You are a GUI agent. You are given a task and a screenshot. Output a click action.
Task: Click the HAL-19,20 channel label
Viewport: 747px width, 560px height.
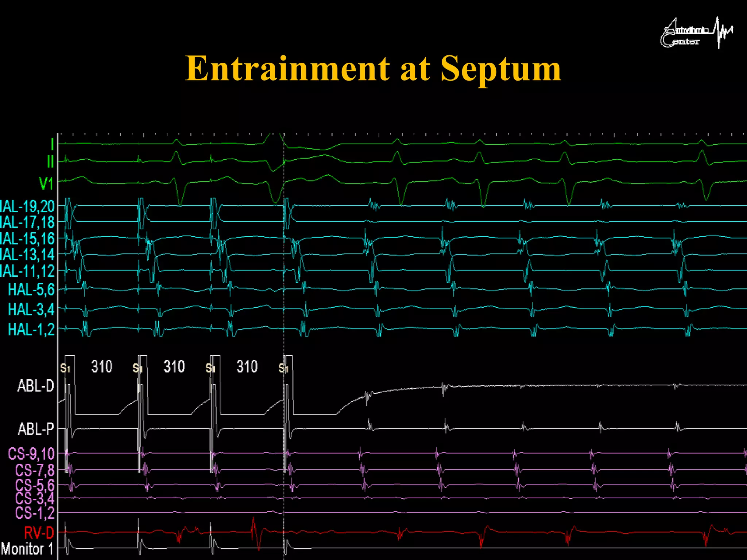[x=27, y=207]
